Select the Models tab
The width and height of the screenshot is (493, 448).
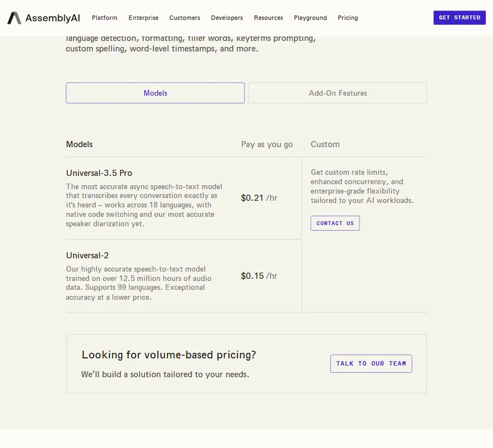click(x=155, y=93)
